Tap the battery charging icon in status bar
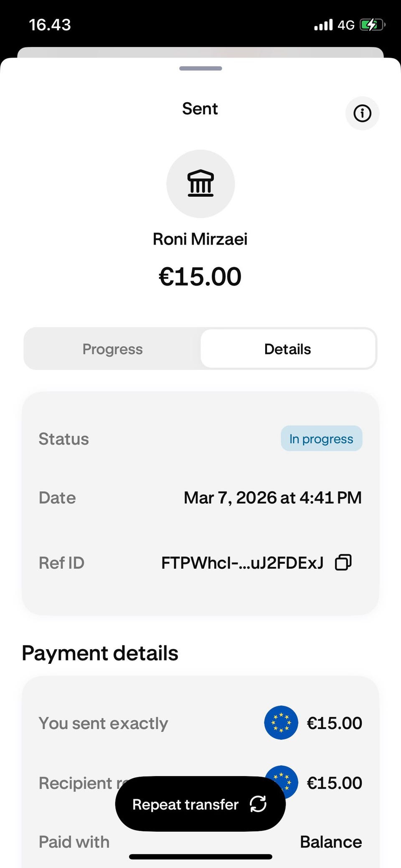 [x=371, y=25]
